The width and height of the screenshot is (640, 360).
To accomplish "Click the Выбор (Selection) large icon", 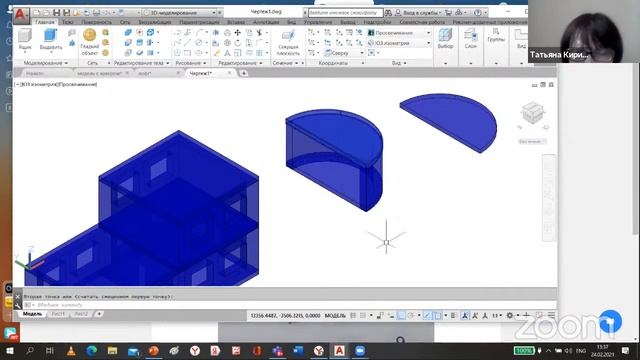I will (x=445, y=39).
